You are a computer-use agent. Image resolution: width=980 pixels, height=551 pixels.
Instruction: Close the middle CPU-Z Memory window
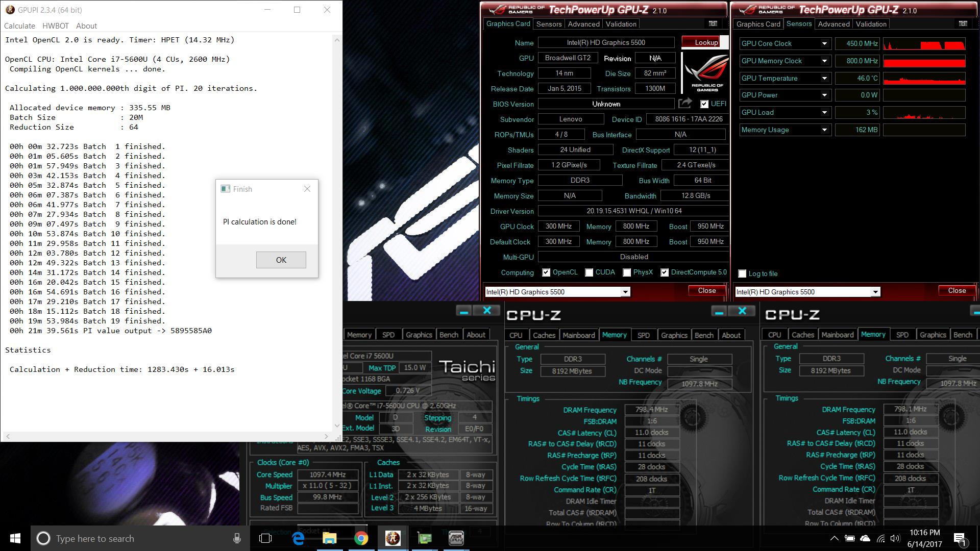(x=742, y=311)
